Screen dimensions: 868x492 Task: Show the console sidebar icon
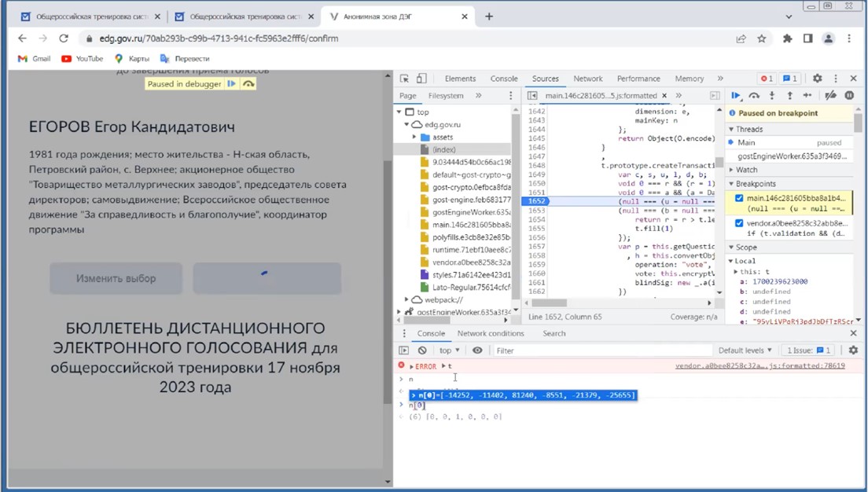(x=403, y=351)
